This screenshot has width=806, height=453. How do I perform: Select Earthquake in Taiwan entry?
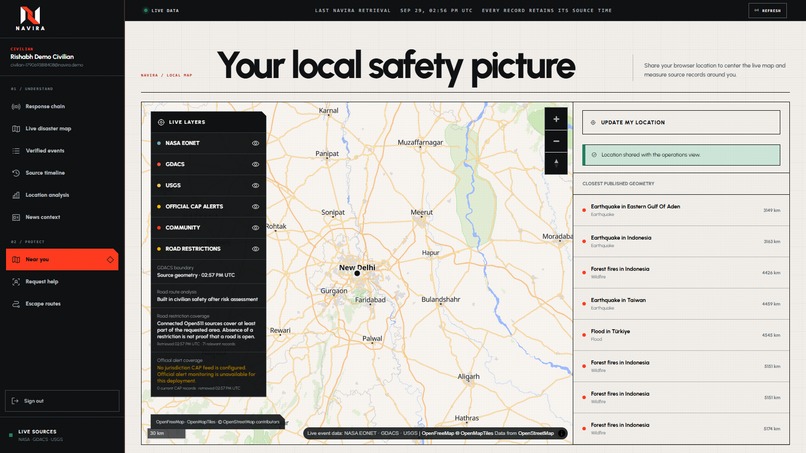coord(681,304)
